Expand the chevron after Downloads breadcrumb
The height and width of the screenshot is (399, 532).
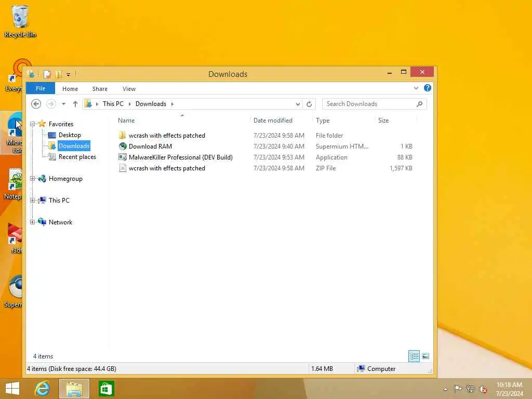point(172,104)
